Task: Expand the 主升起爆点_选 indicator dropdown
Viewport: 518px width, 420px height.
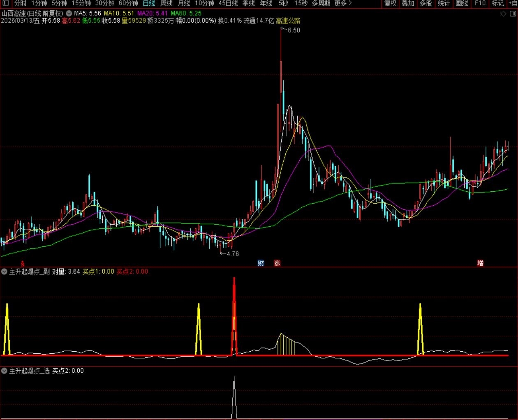Action: 4,371
